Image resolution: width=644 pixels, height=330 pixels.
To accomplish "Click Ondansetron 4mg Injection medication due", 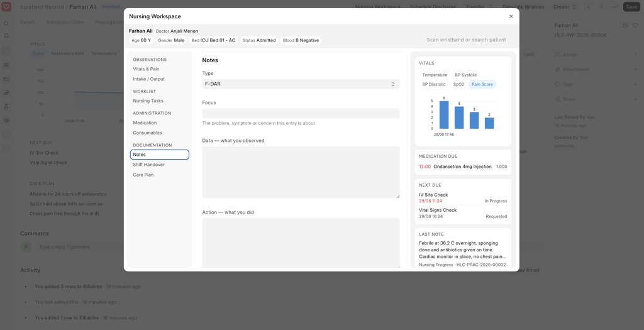I will click(x=462, y=167).
